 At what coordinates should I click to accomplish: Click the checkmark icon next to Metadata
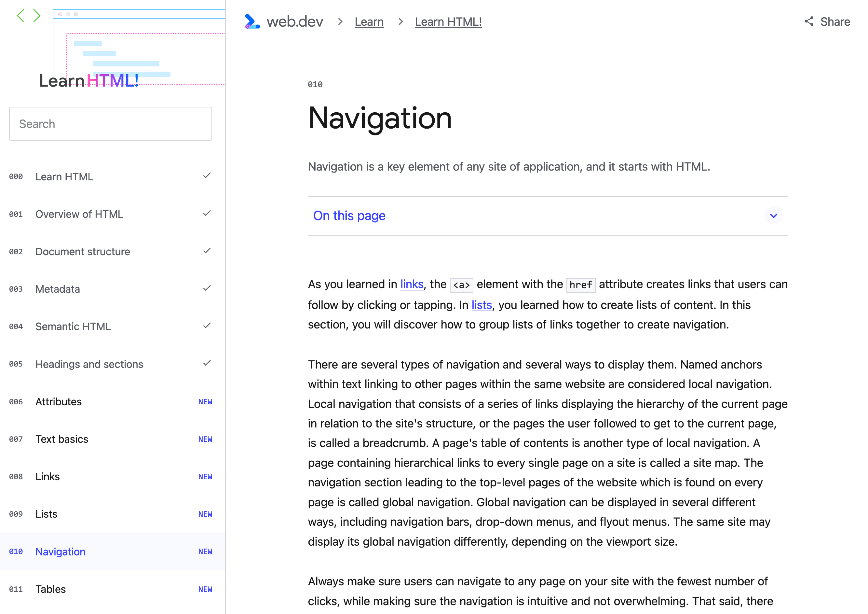click(x=207, y=288)
